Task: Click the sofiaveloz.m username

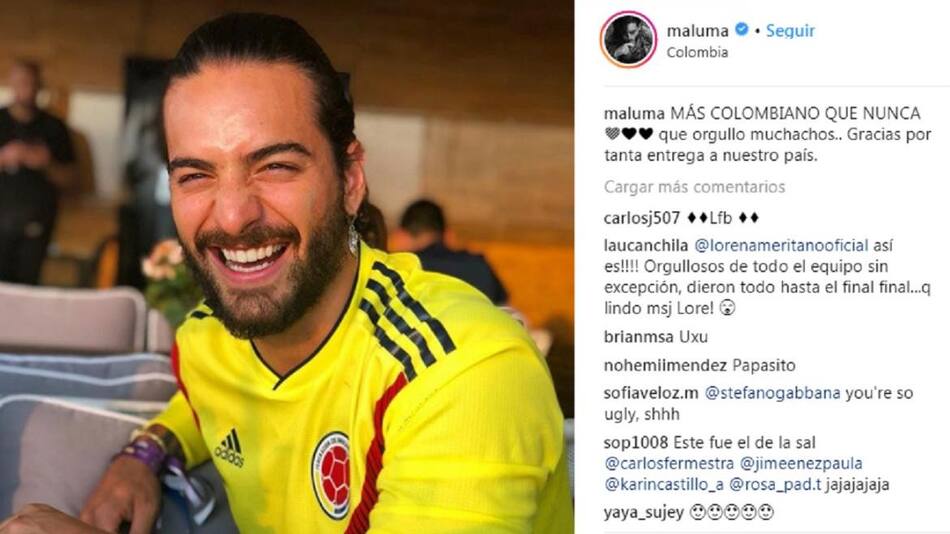Action: pyautogui.click(x=651, y=393)
